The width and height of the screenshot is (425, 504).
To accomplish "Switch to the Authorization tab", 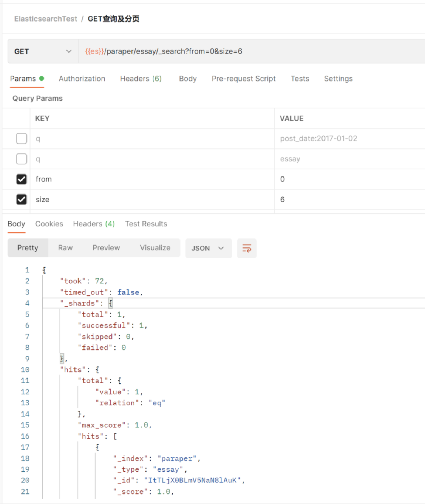I will 82,79.
